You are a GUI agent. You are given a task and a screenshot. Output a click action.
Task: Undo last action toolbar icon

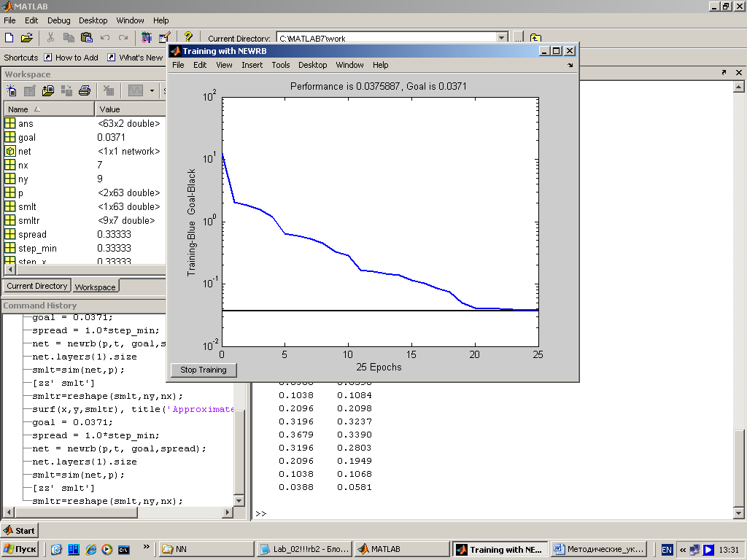(x=105, y=38)
